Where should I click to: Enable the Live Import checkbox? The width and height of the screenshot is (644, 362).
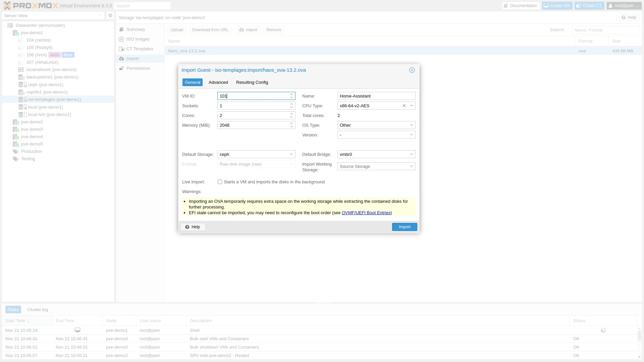(220, 182)
